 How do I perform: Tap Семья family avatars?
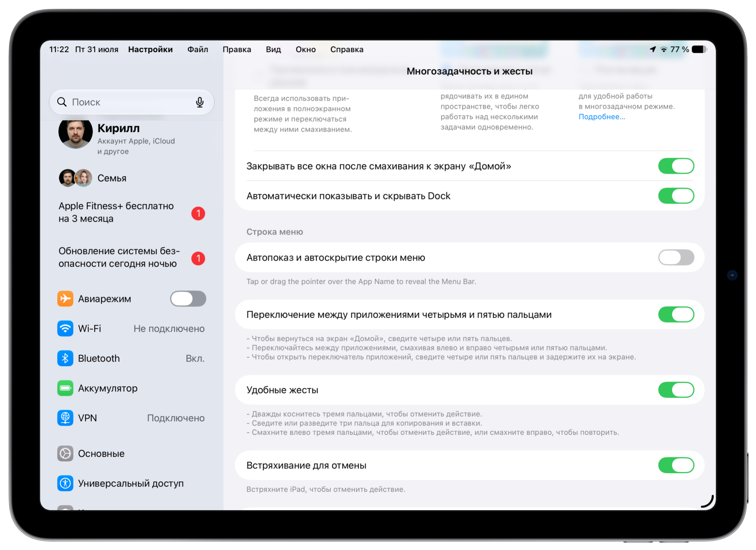(x=76, y=178)
